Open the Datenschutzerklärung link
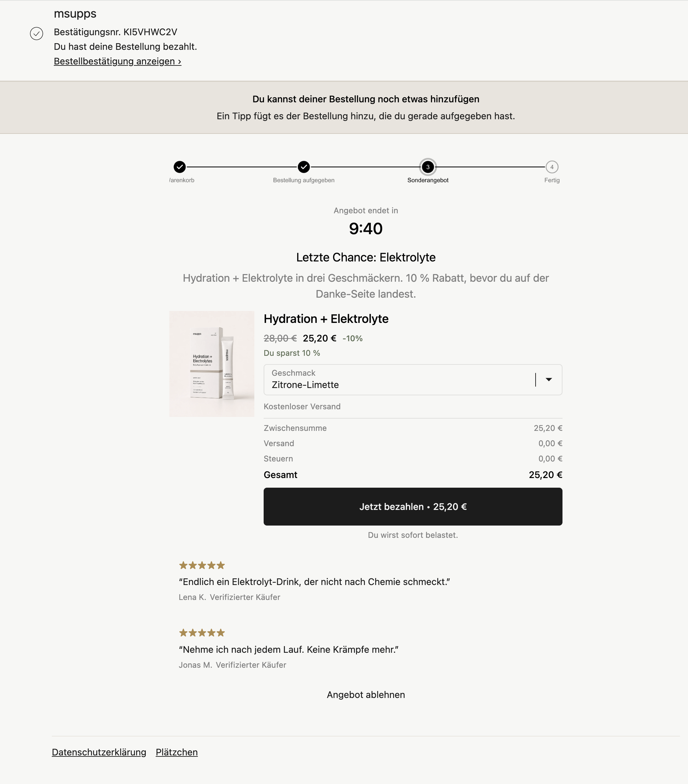This screenshot has width=688, height=784. tap(99, 752)
